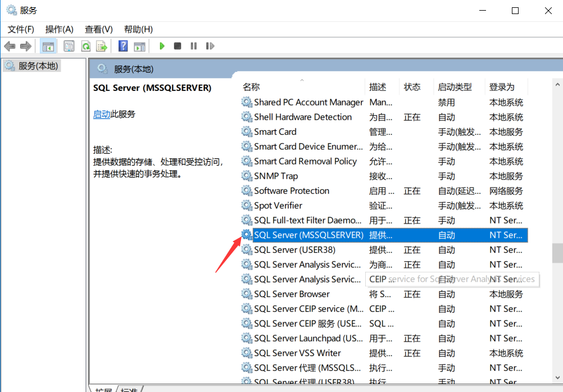
Task: Start the service using the green play icon
Action: point(162,46)
